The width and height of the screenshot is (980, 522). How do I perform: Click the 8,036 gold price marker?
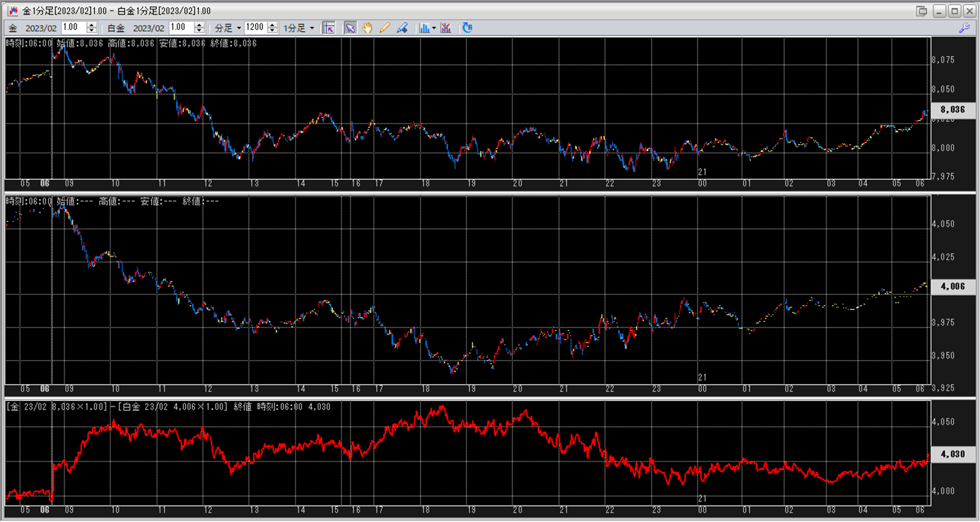(953, 110)
